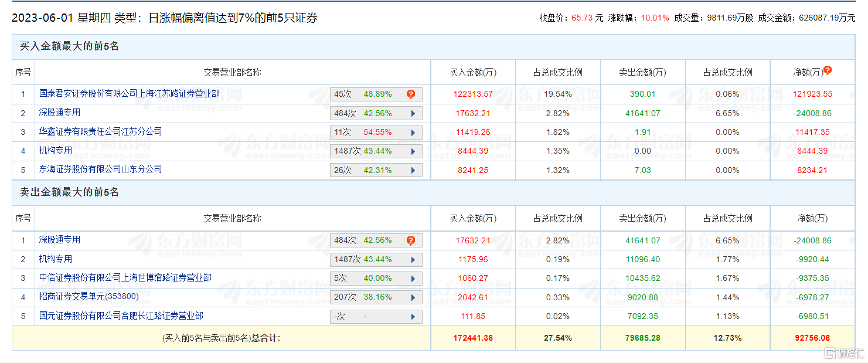Click sell amount 9020.88 in 招商证券 row
The image size is (868, 363).
643,297
